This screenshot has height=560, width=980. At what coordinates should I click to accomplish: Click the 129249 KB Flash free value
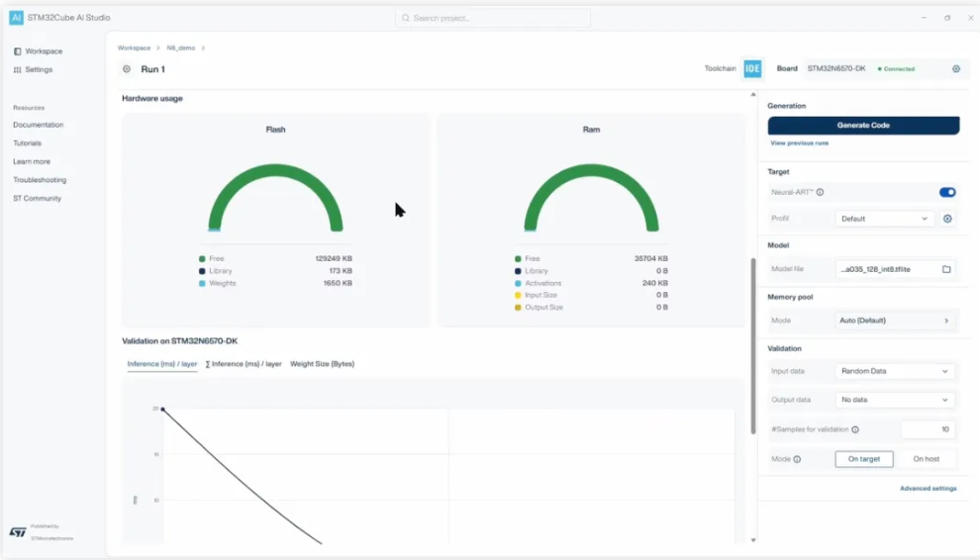[334, 259]
